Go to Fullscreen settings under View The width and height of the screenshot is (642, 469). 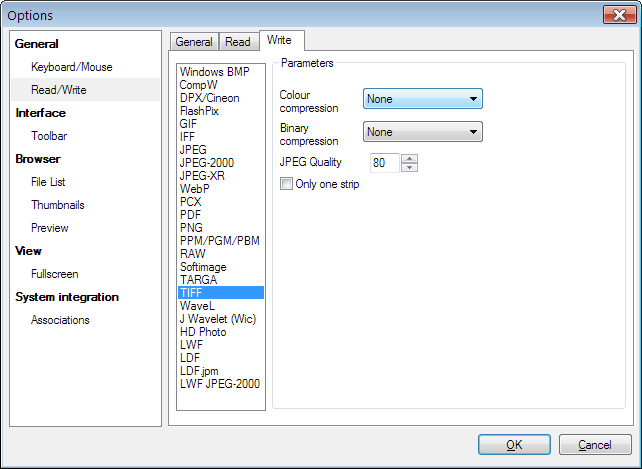[x=54, y=274]
